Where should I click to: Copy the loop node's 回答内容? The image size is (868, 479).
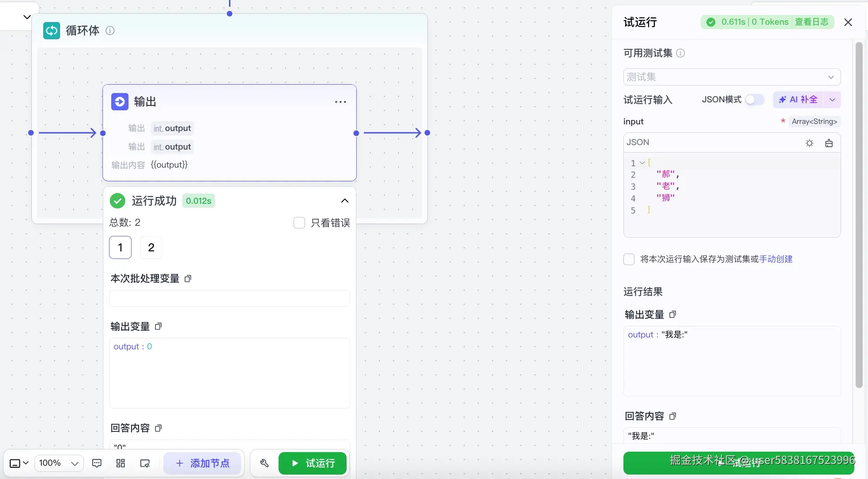[x=159, y=428]
